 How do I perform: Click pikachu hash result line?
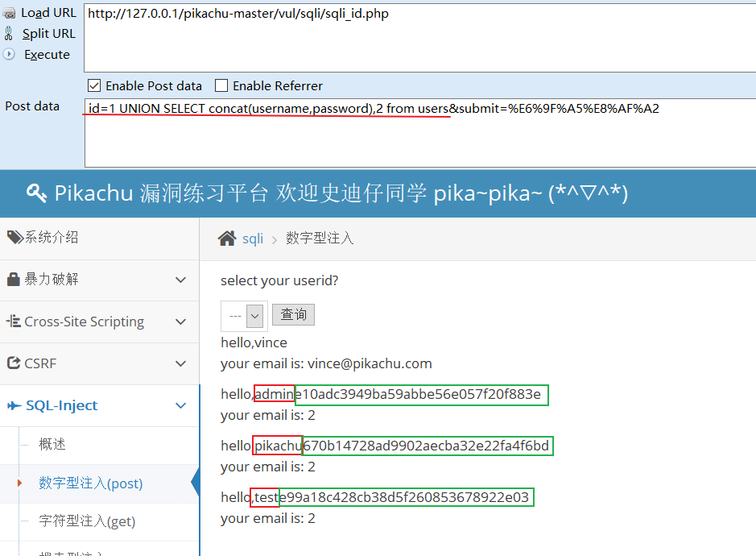coord(385,446)
